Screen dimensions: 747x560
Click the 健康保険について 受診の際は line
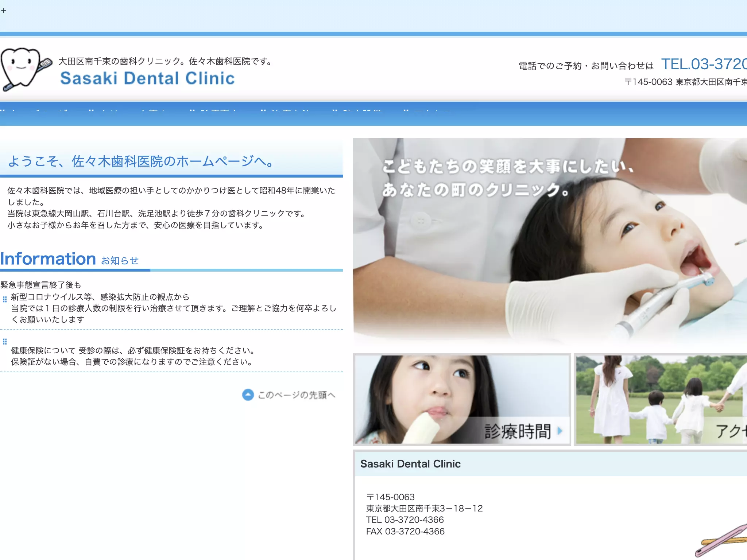click(x=134, y=351)
